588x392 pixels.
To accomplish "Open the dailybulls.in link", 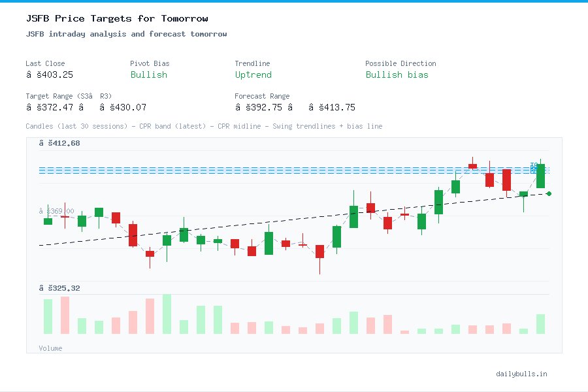I will [523, 374].
